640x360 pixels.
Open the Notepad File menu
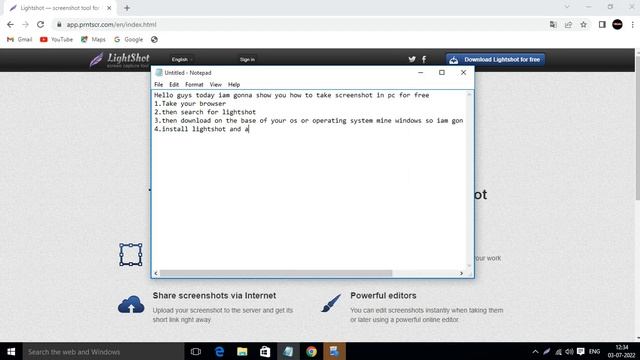click(x=158, y=84)
